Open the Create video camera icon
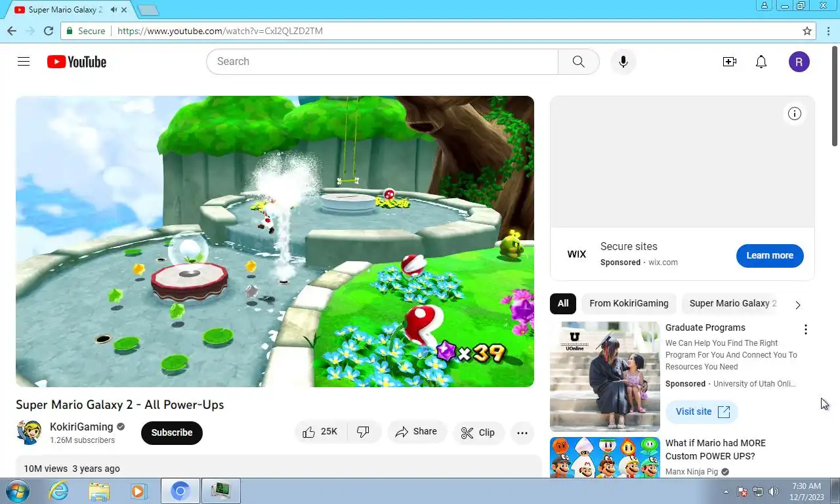 tap(730, 62)
